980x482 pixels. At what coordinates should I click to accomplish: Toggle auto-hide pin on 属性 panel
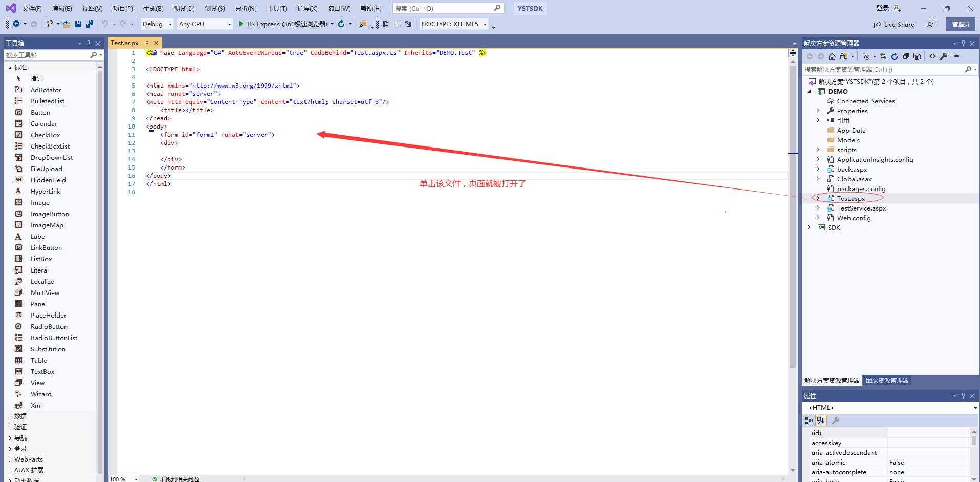(x=963, y=395)
